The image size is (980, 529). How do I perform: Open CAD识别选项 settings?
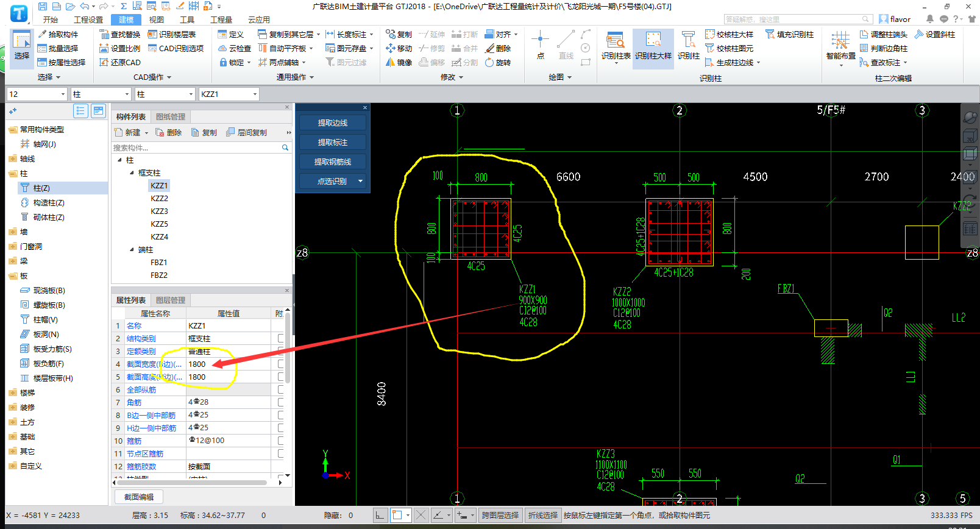point(176,48)
